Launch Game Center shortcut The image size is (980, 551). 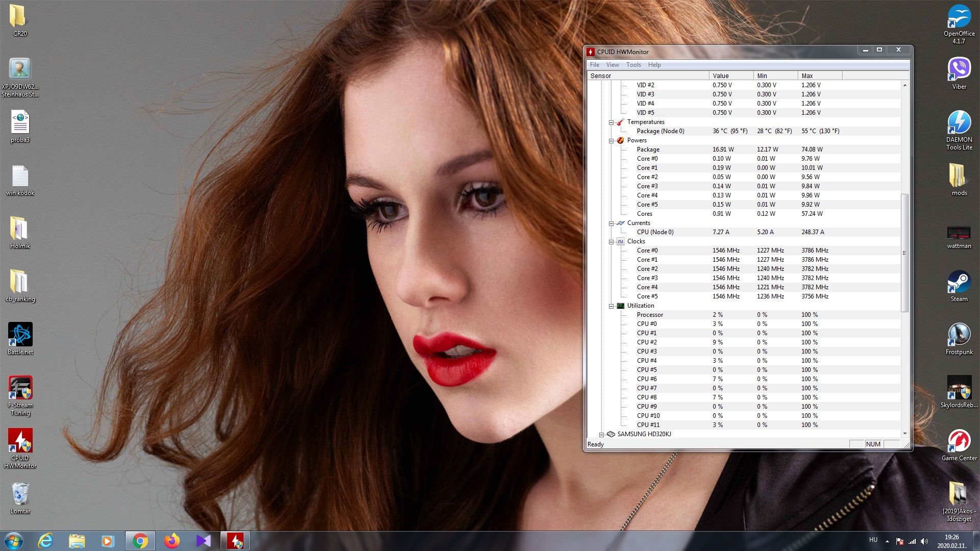[x=959, y=445]
